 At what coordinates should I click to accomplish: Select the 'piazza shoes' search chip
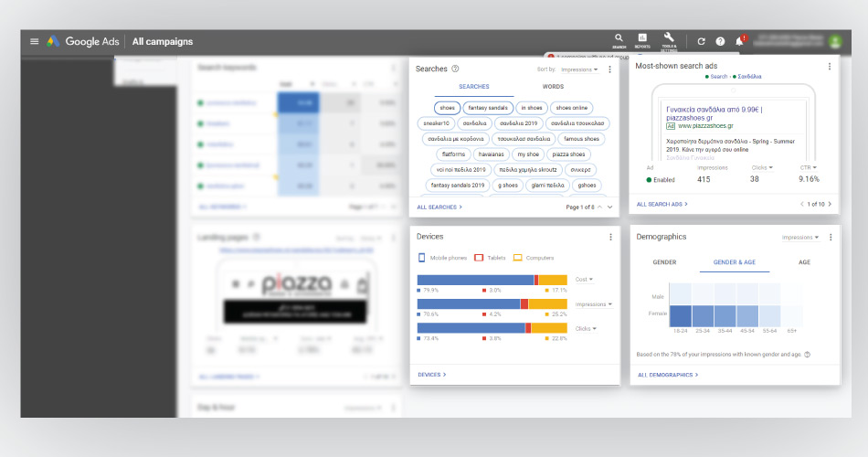[x=568, y=154]
